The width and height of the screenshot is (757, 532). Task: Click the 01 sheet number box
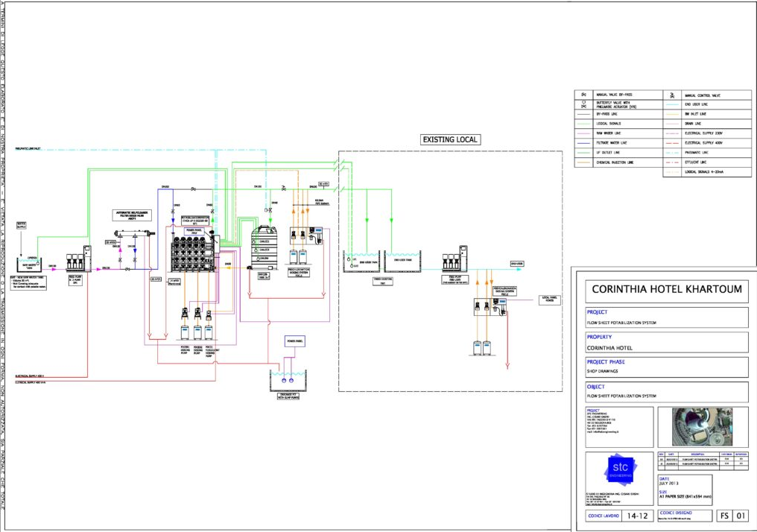(x=741, y=516)
